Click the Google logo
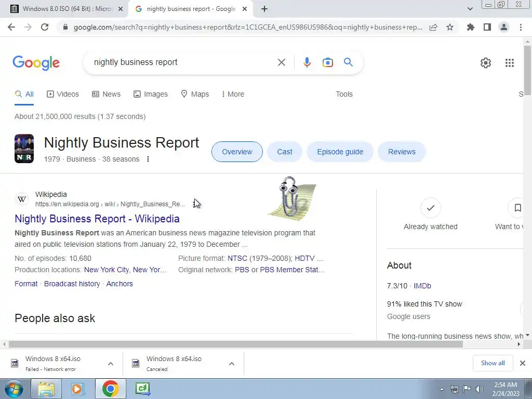Image resolution: width=532 pixels, height=399 pixels. [x=36, y=63]
